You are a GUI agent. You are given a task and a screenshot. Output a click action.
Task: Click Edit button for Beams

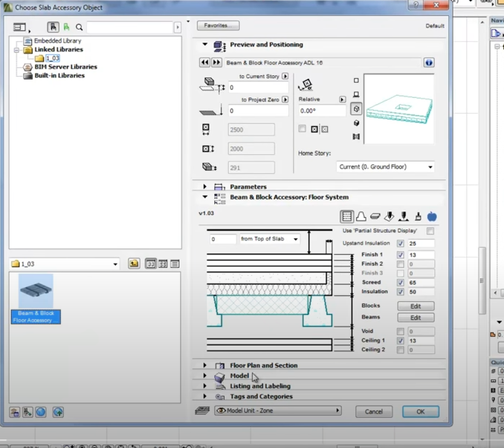tap(415, 318)
